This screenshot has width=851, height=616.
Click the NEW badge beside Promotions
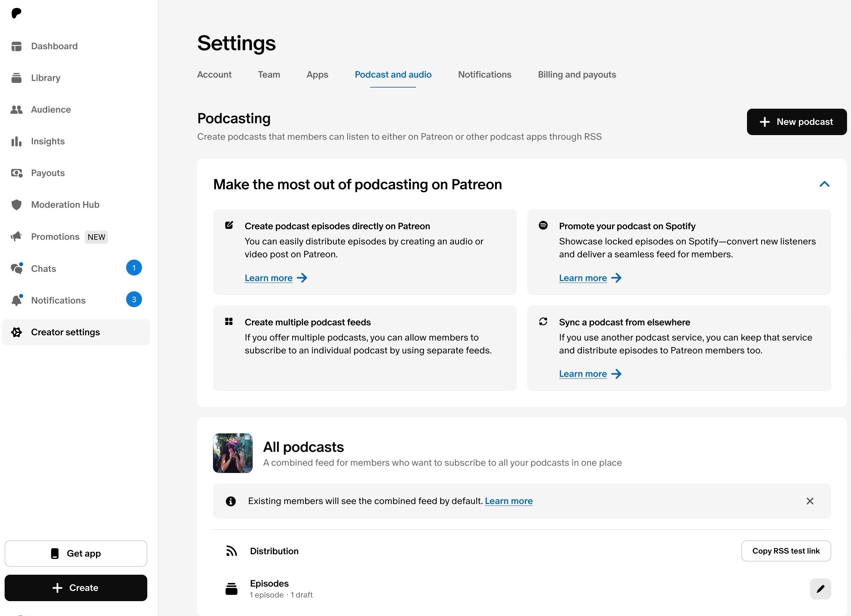pos(96,237)
